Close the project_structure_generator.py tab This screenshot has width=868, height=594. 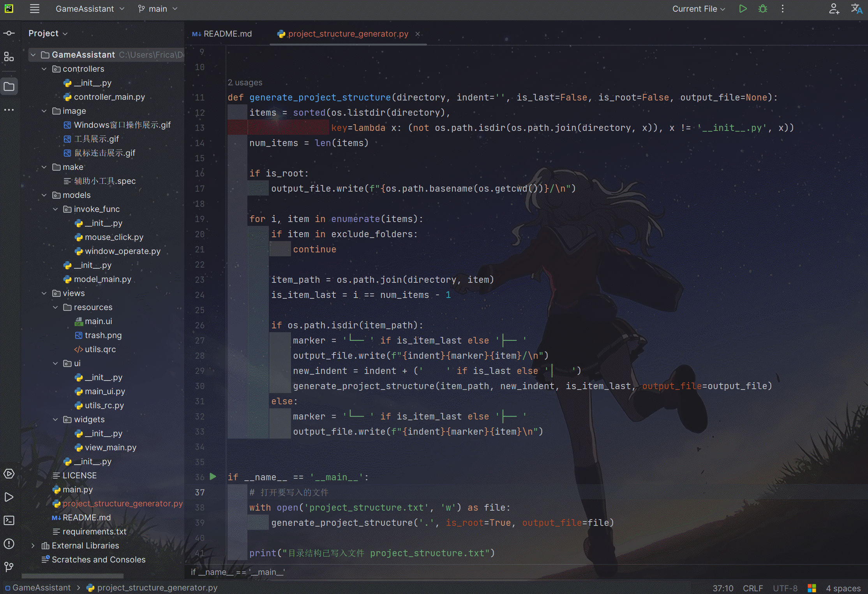(417, 34)
